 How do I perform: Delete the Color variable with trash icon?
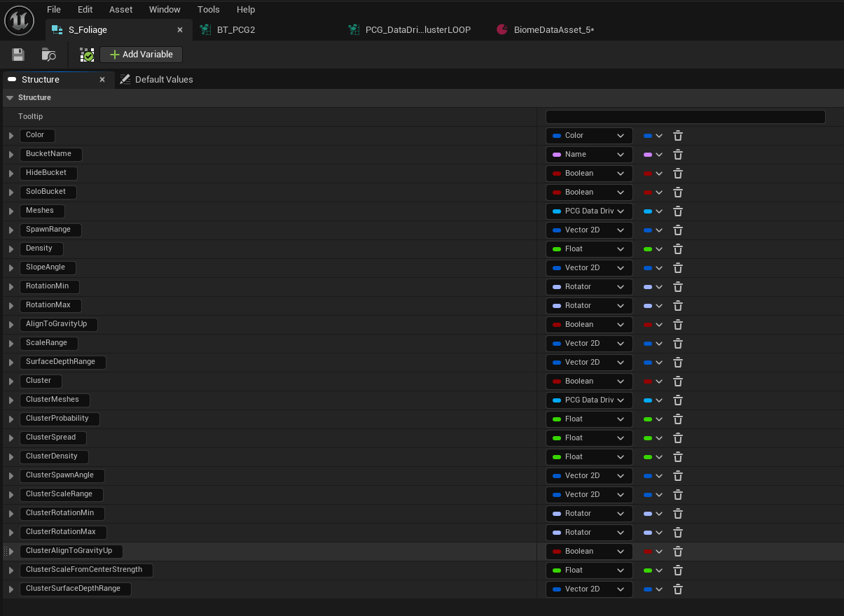coord(678,136)
